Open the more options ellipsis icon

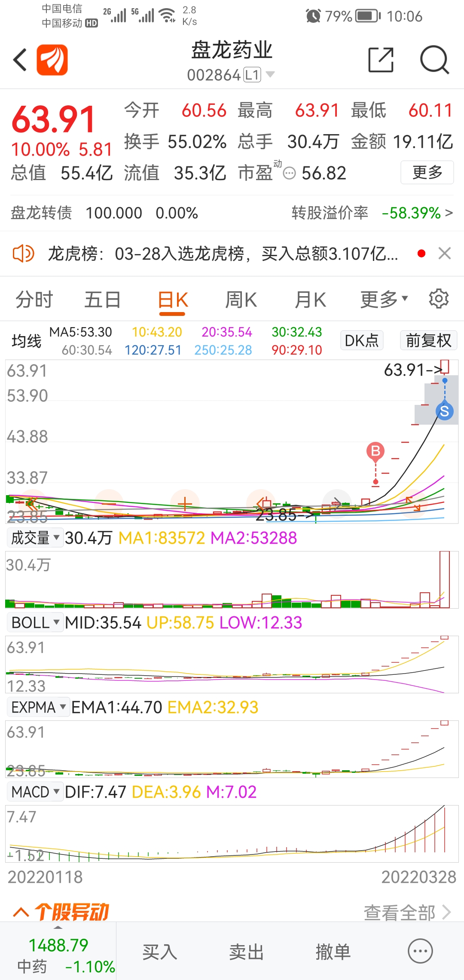[420, 951]
